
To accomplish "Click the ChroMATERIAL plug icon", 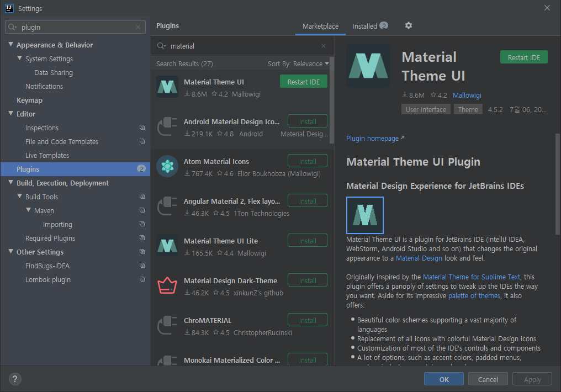I will (167, 325).
